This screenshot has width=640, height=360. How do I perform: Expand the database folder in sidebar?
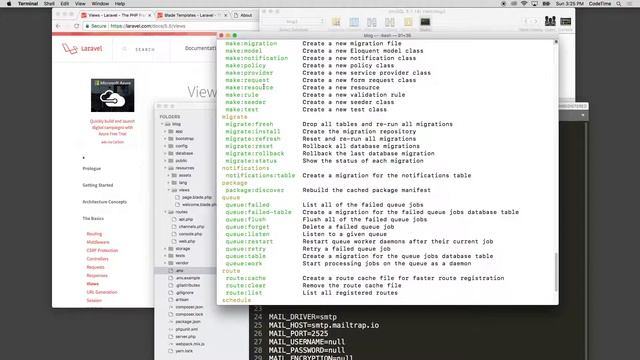(x=165, y=153)
